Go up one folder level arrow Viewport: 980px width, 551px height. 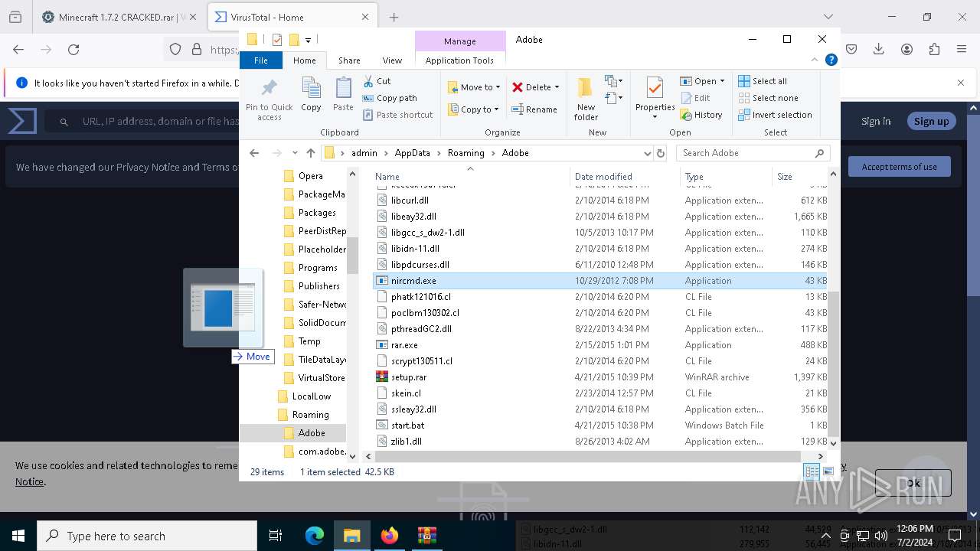tap(310, 153)
